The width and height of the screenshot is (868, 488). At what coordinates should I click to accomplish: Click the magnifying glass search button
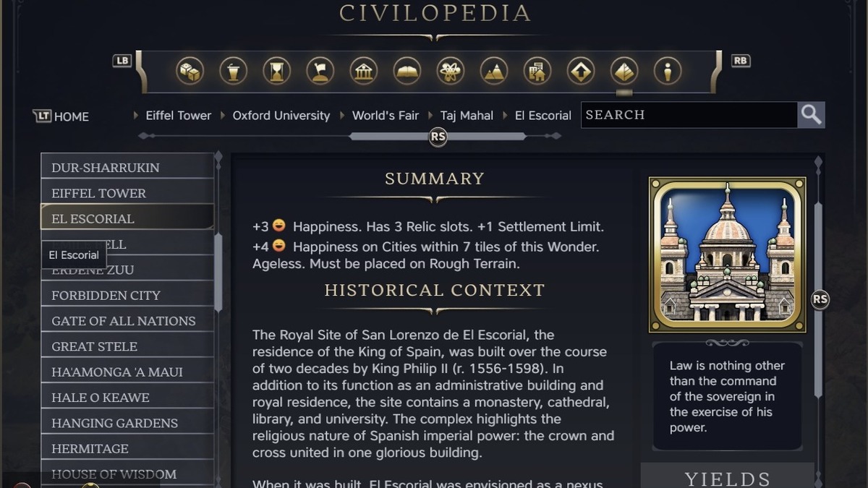coord(811,115)
